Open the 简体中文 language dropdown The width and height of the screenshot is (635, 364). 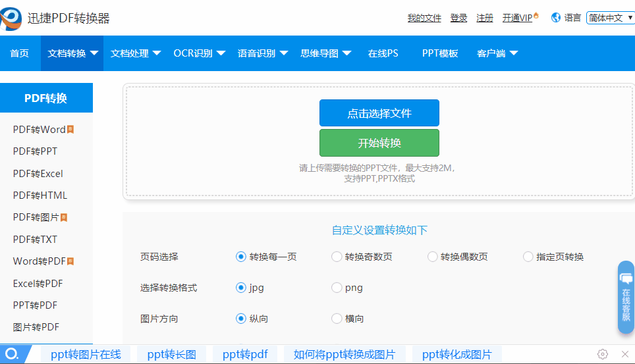coord(610,18)
